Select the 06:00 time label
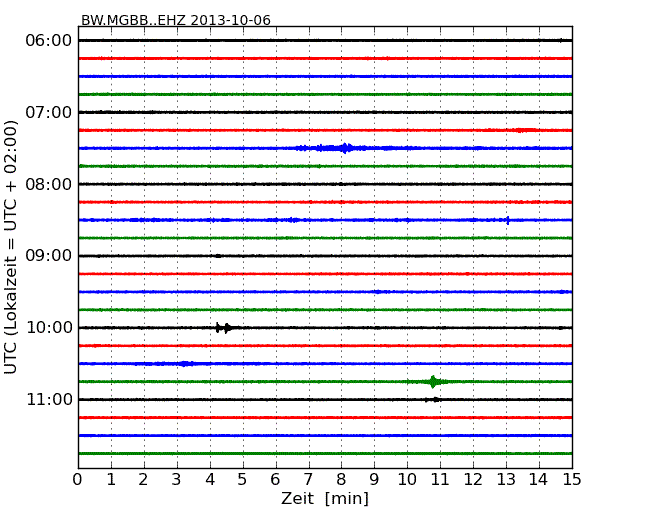This screenshot has width=650, height=520. [x=49, y=41]
